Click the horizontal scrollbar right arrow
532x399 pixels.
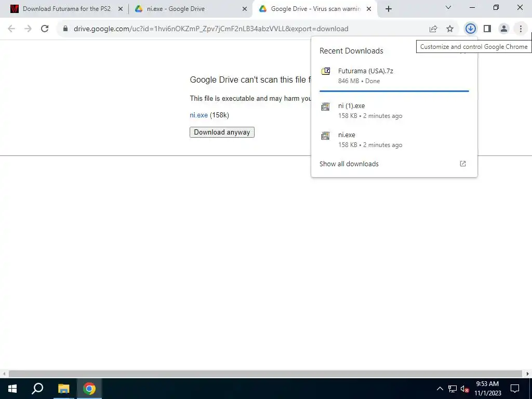[528, 374]
